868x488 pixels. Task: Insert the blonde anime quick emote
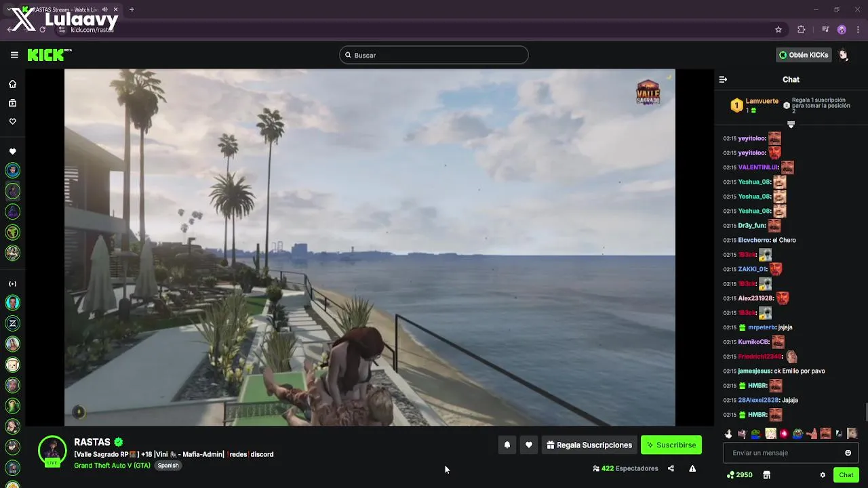(770, 434)
